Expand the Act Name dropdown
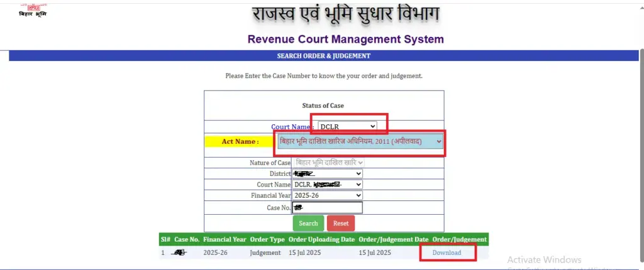The height and width of the screenshot is (270, 644). (360, 142)
